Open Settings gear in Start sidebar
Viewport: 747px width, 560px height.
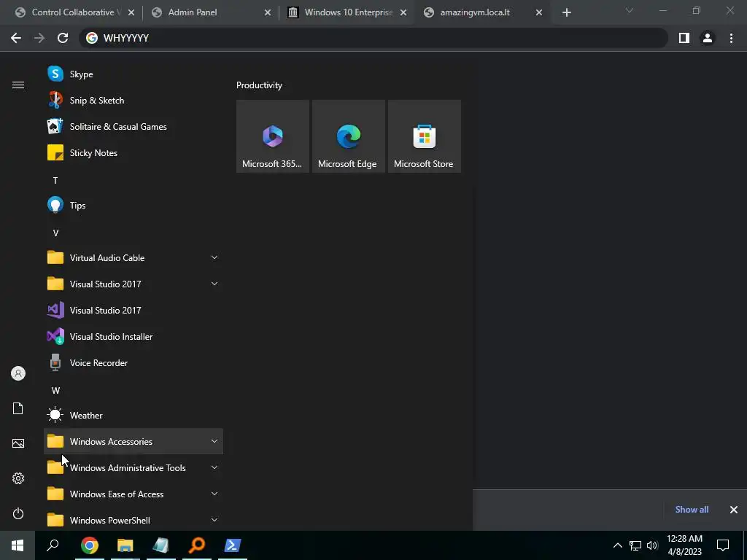tap(18, 478)
